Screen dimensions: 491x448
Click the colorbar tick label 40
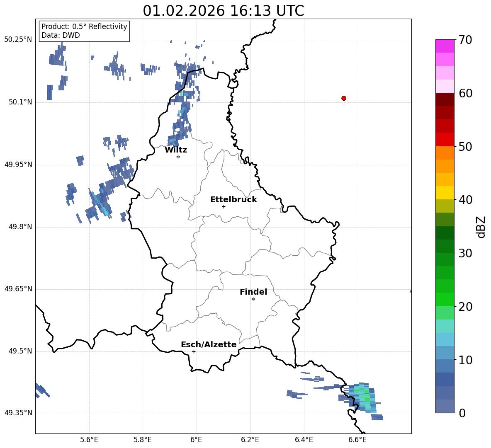[465, 200]
